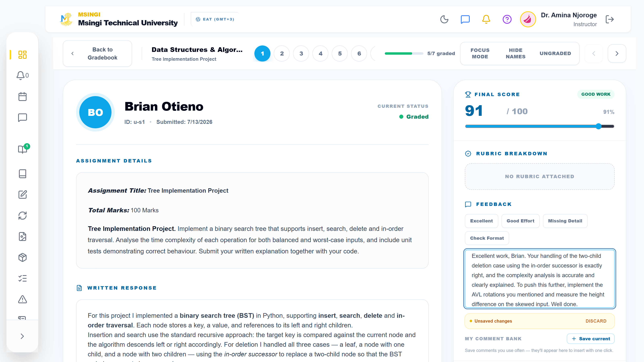Open sidebar notifications bell showing 0

[x=23, y=75]
